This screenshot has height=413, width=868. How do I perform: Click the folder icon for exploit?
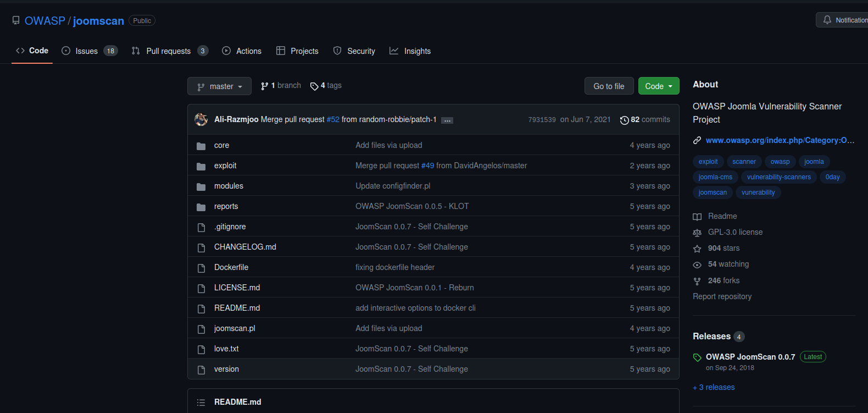[201, 166]
